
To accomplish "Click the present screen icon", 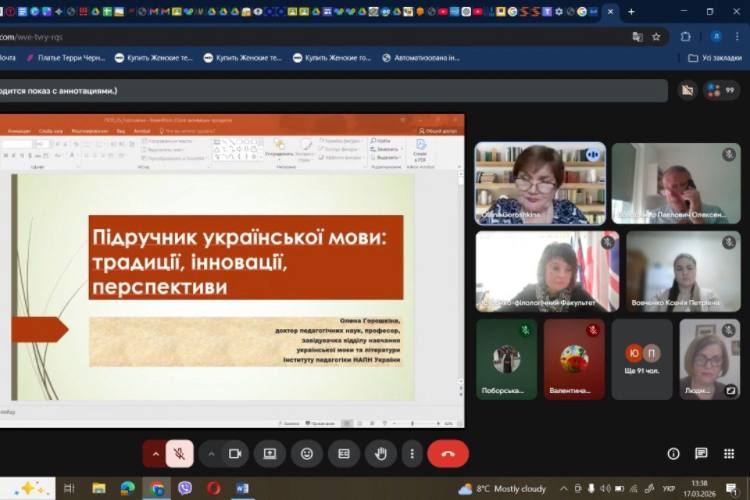I will point(269,453).
